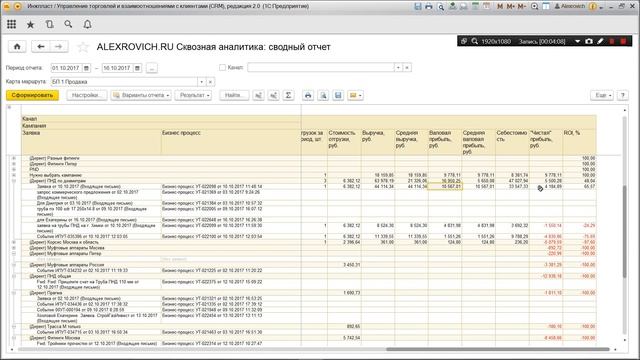640x360 pixels.
Task: Go to the home page button
Action: [17, 47]
